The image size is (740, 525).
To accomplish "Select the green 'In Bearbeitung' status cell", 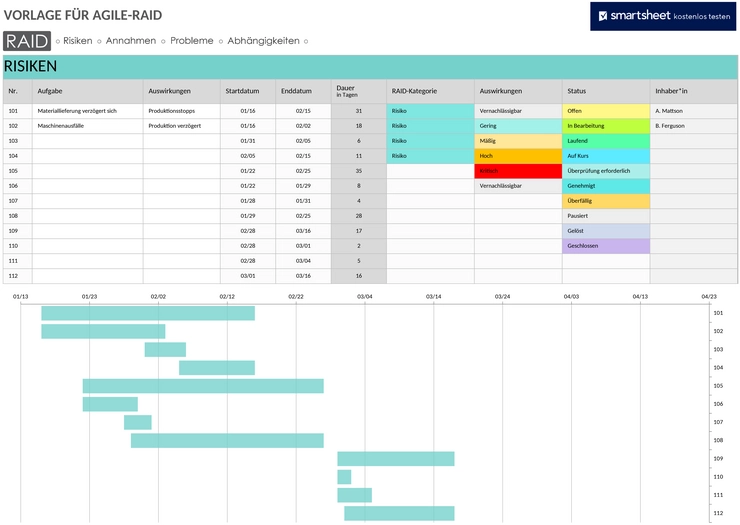I will 606,126.
